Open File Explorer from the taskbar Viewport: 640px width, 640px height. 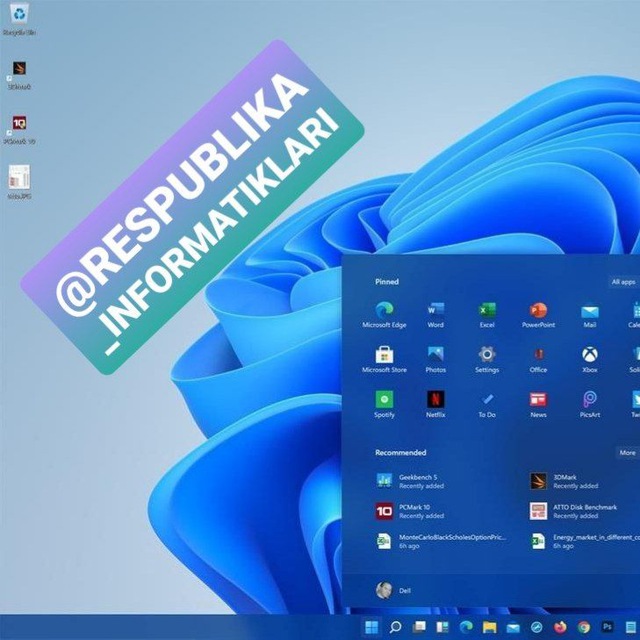click(489, 627)
